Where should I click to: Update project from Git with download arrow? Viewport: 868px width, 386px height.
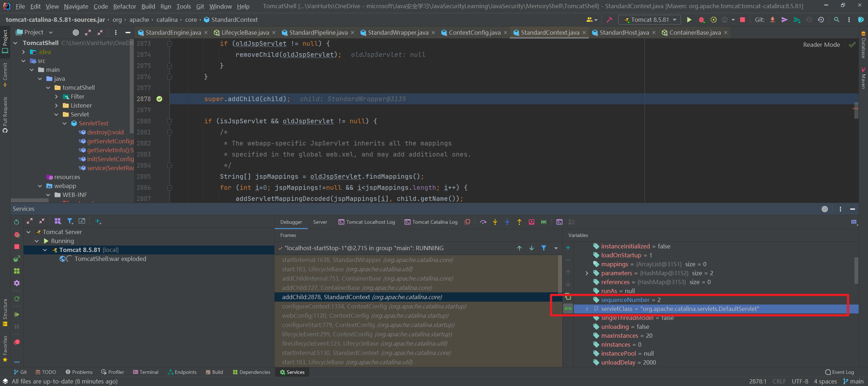tap(772, 20)
